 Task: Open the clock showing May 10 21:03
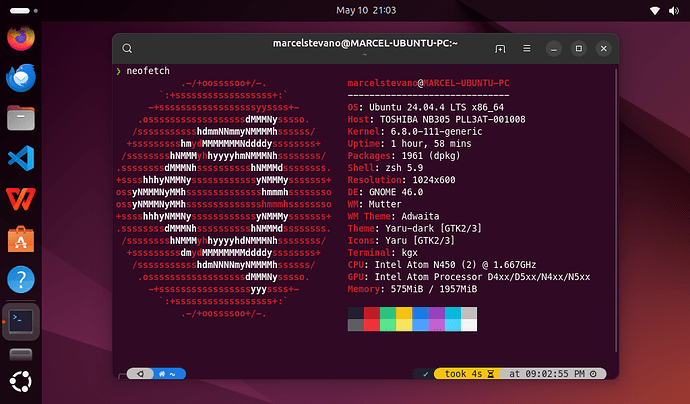tap(366, 10)
